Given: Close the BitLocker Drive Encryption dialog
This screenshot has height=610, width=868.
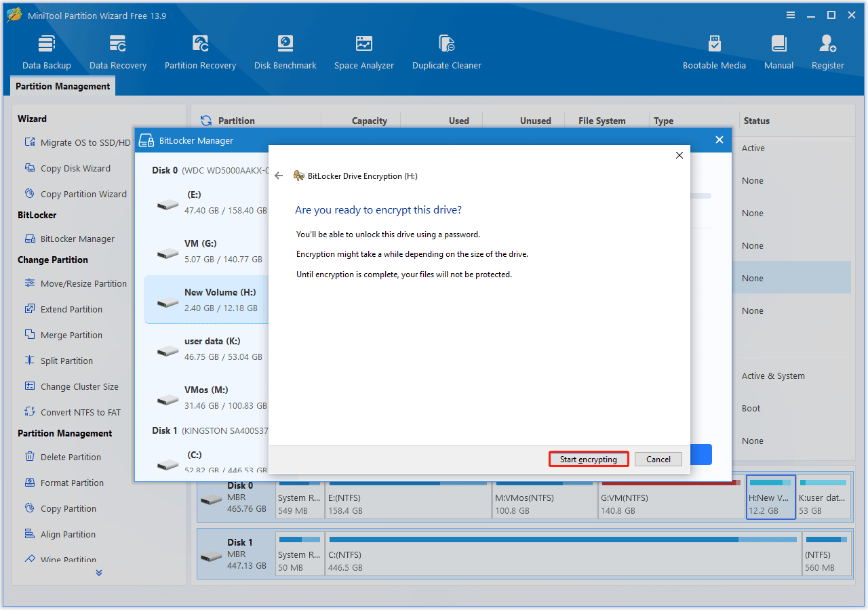Looking at the screenshot, I should coord(679,155).
